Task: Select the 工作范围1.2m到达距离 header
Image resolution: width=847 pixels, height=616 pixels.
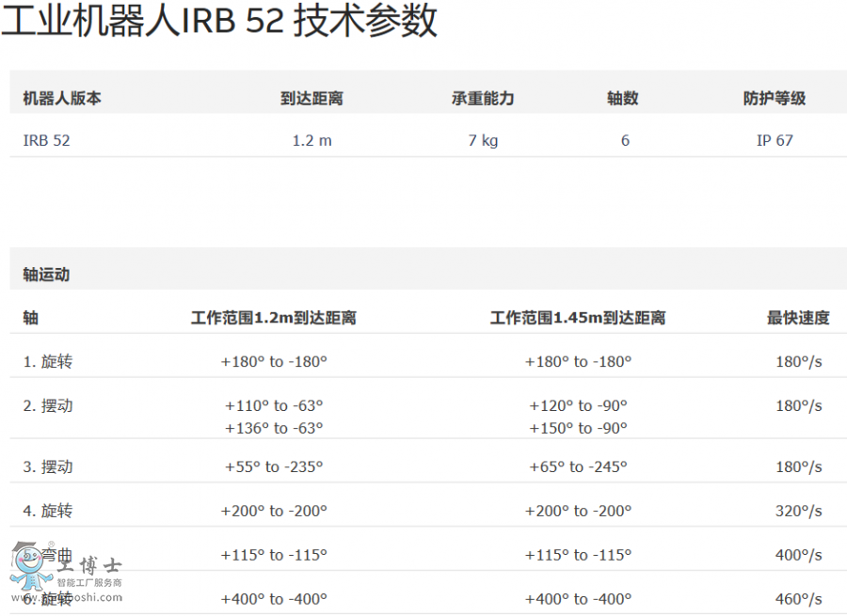Action: [273, 318]
